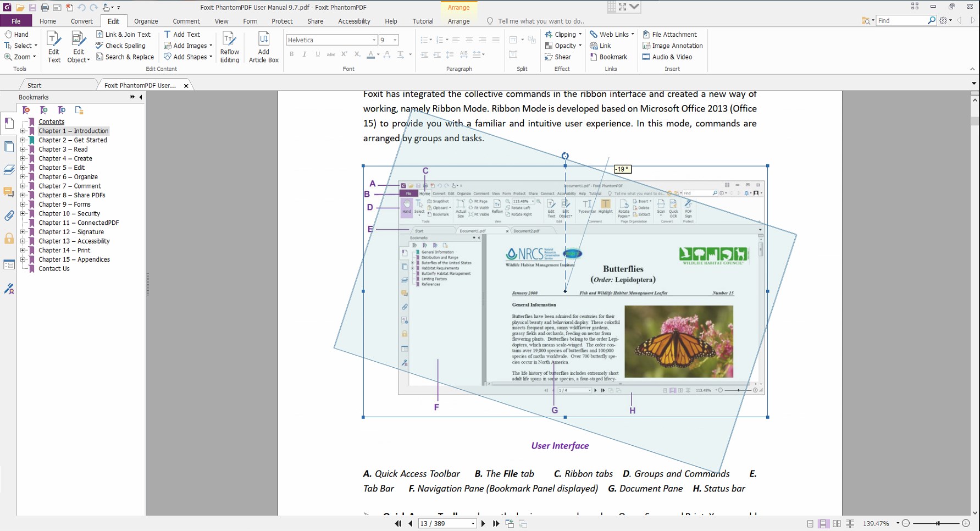Insert a File Attachment

(x=669, y=34)
